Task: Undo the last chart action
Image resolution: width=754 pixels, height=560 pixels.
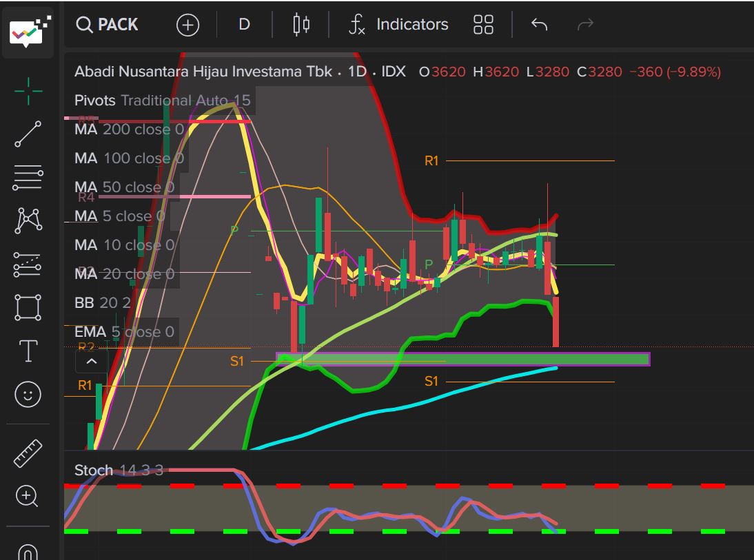Action: (540, 25)
